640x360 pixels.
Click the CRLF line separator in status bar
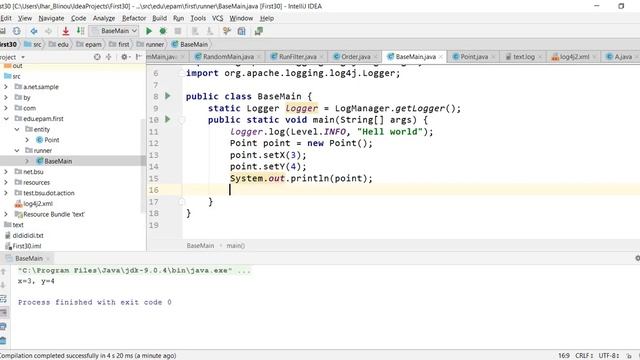pyautogui.click(x=584, y=356)
